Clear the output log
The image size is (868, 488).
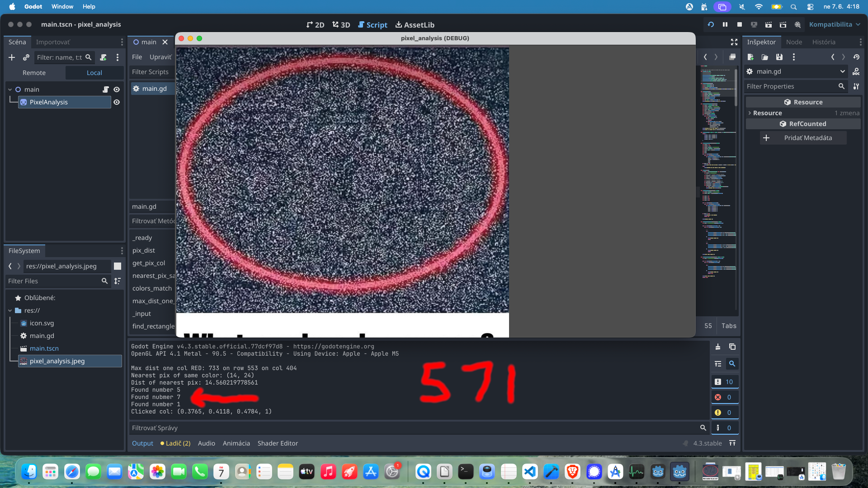point(718,347)
